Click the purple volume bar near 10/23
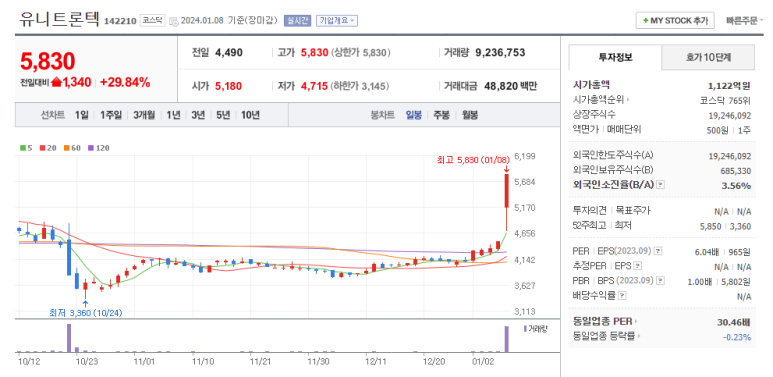 (x=69, y=338)
